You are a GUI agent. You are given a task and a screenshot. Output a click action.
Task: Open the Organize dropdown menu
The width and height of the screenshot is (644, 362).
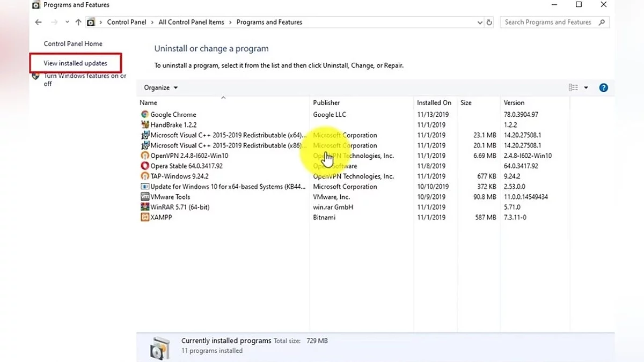pos(160,87)
